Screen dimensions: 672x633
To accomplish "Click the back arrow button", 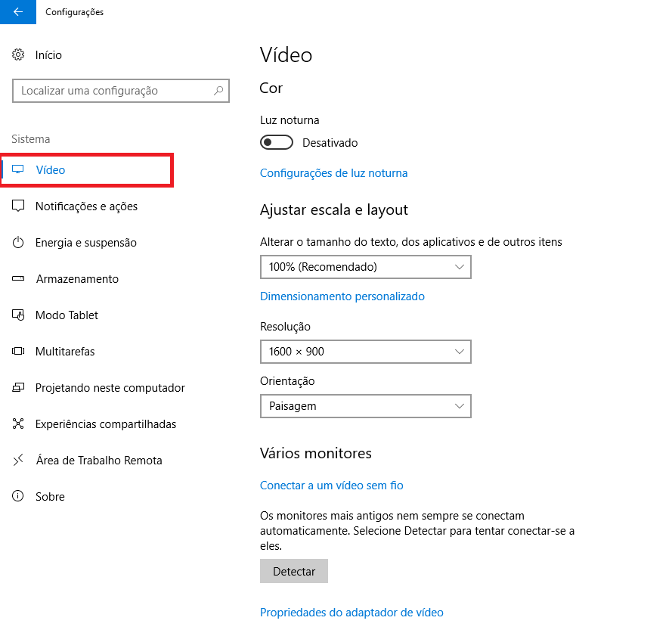I will click(18, 12).
